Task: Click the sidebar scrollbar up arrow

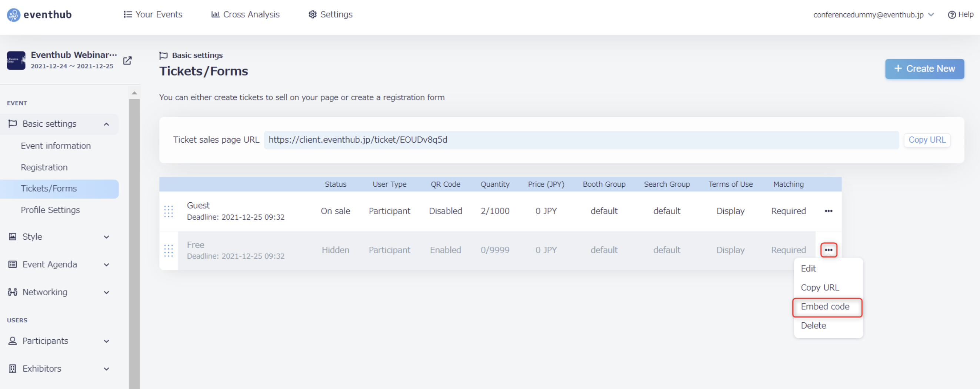Action: (x=134, y=93)
